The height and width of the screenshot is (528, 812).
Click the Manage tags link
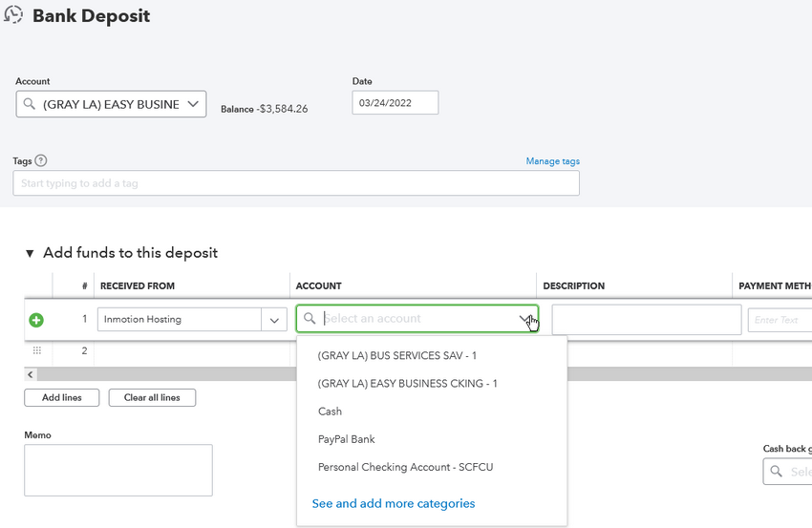(552, 161)
